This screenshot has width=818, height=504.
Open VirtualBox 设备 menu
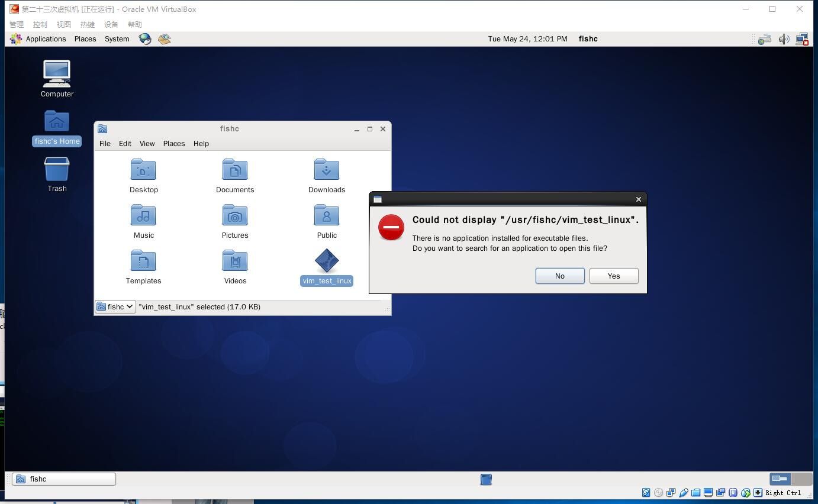click(111, 24)
